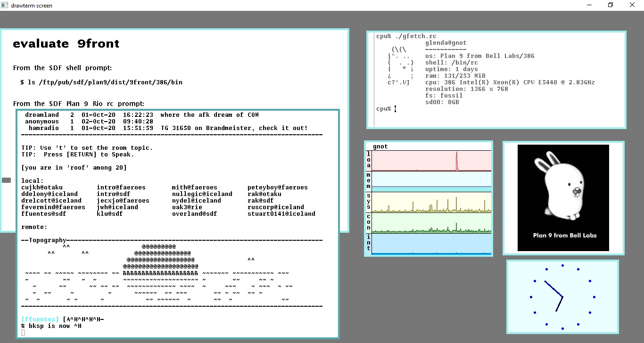Click the '--Topography' header line
This screenshot has width=644, height=343.
click(172, 240)
